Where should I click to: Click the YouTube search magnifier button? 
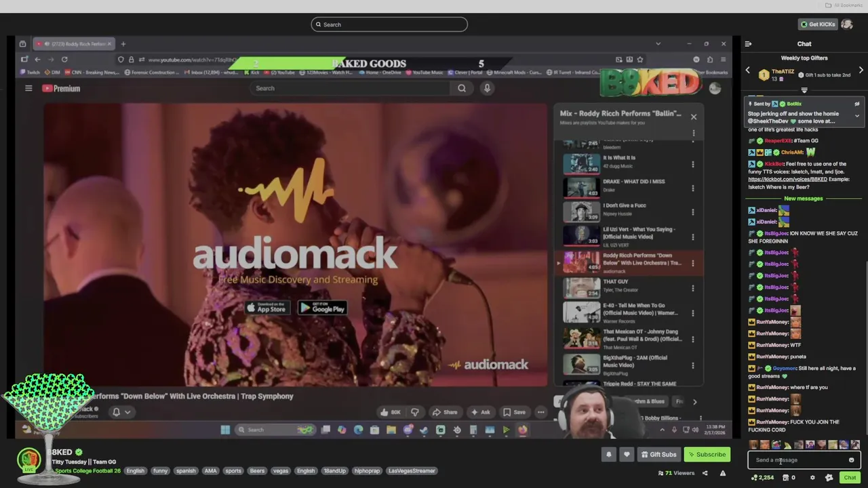pyautogui.click(x=462, y=88)
